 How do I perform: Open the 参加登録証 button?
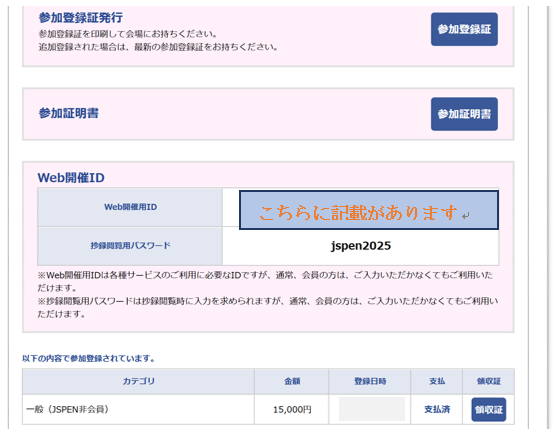tap(464, 29)
